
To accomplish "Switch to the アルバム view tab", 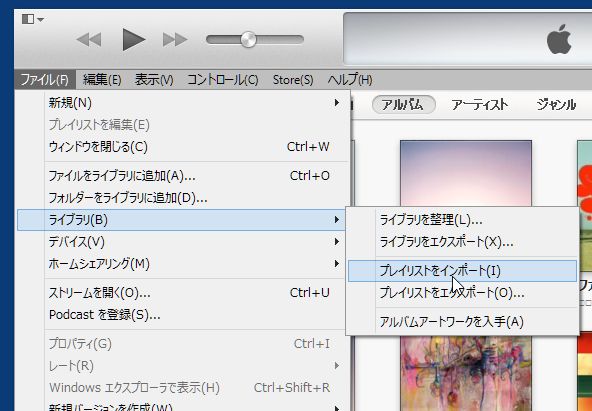I will [x=403, y=105].
